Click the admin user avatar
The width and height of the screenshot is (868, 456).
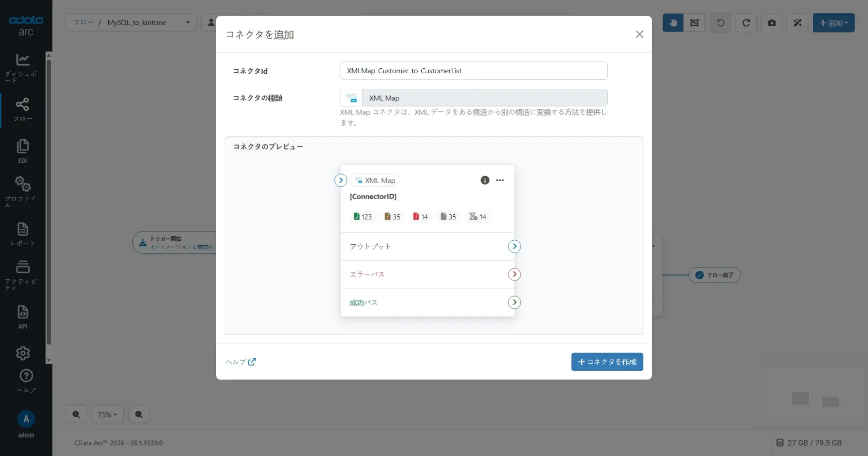pos(26,419)
